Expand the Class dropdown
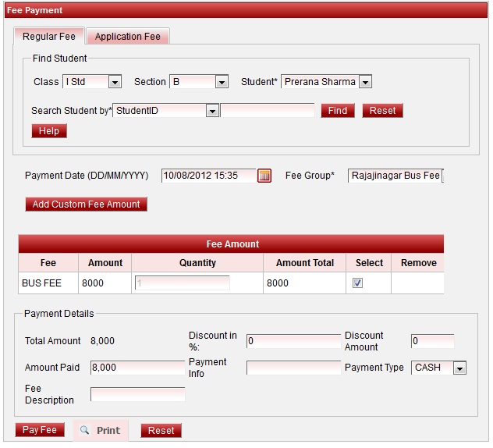This screenshot has height=448, width=493. [x=115, y=82]
